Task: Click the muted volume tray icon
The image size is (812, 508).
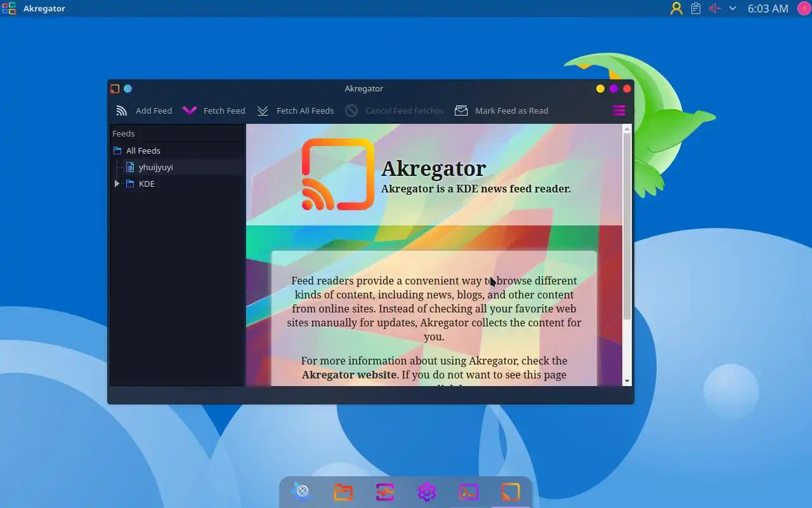Action: [715, 8]
